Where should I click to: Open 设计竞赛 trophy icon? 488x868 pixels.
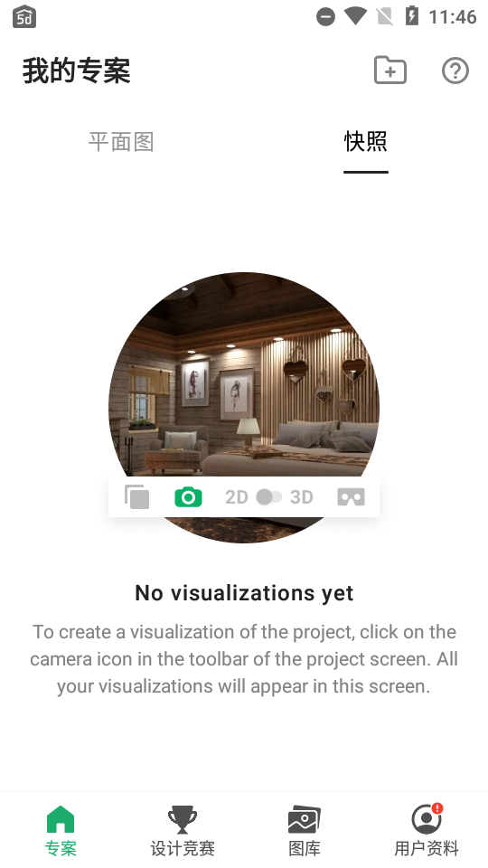pos(182,820)
